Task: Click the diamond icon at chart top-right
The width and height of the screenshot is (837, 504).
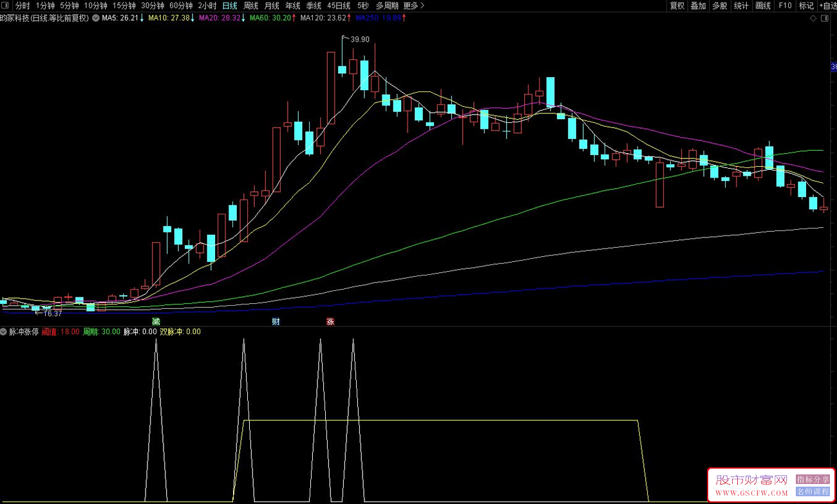Action: coord(814,19)
